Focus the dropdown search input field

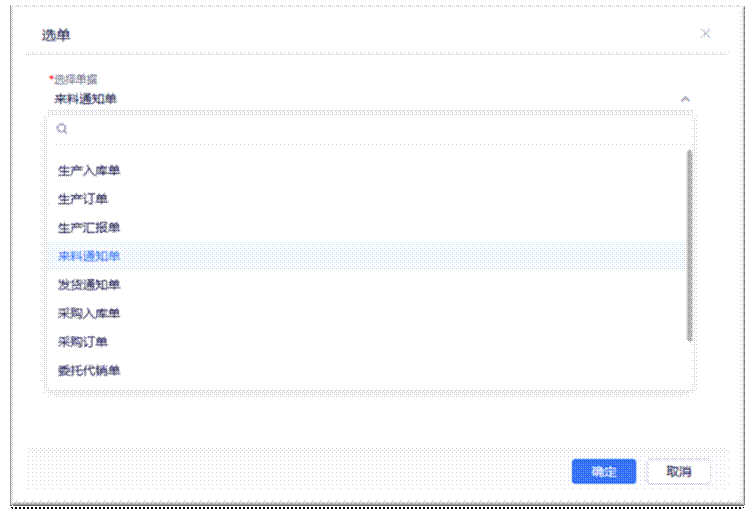(x=370, y=129)
